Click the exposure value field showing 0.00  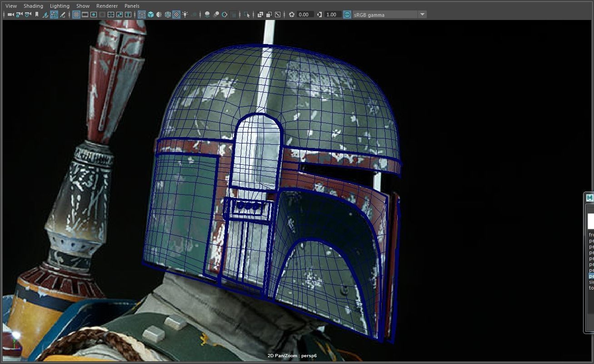point(305,15)
